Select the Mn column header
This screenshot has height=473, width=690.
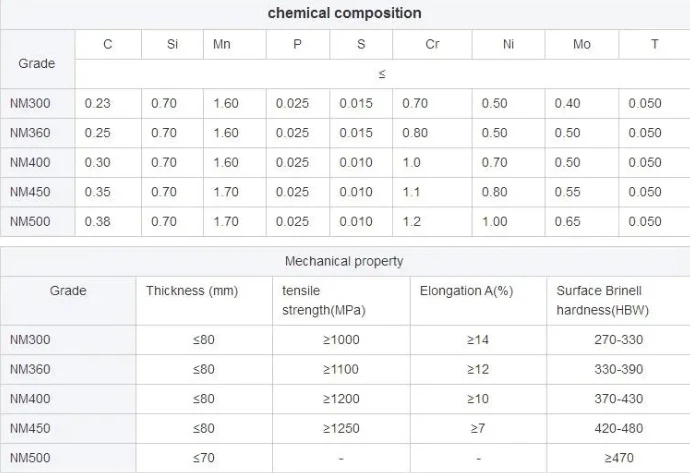(x=222, y=44)
